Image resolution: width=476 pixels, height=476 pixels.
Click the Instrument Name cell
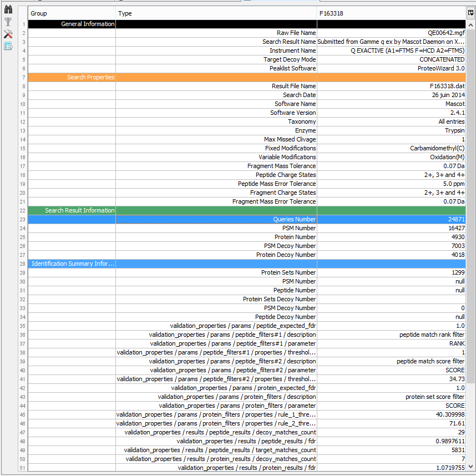click(216, 50)
